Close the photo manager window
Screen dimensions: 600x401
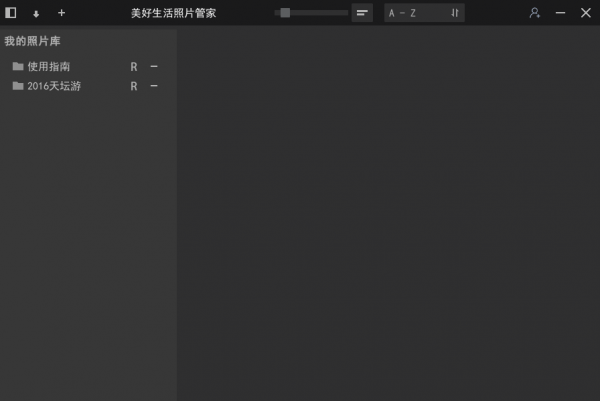pyautogui.click(x=585, y=13)
